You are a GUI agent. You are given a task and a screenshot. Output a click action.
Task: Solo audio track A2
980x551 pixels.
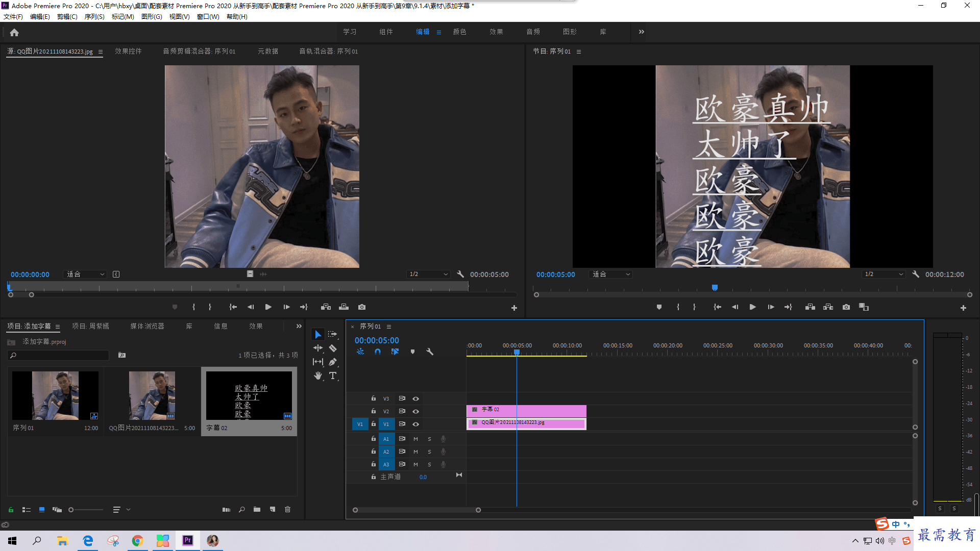coord(429,452)
